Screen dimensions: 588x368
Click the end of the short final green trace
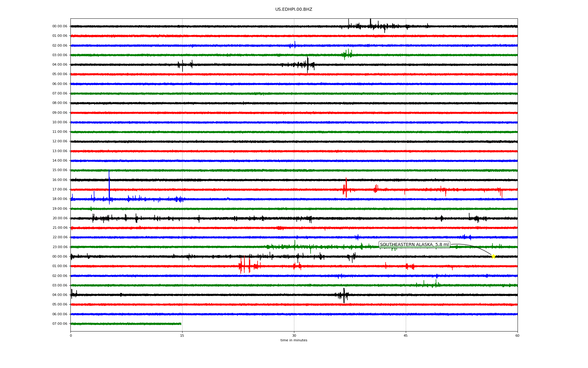coord(181,324)
